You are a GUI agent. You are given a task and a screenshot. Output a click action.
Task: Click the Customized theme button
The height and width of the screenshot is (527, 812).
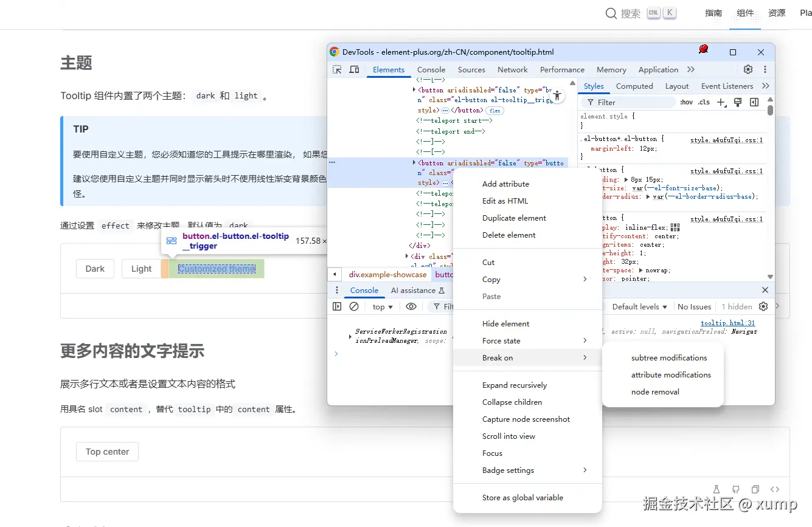[217, 269]
